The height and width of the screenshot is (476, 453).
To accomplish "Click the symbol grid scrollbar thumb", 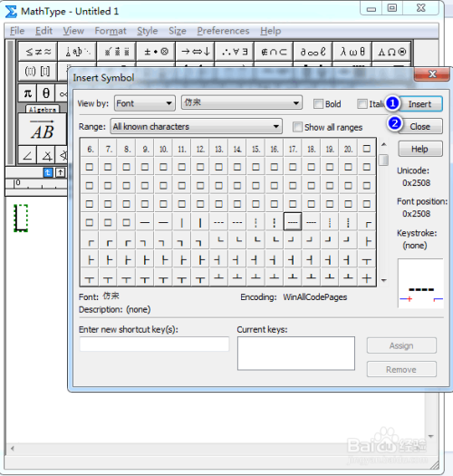I will (384, 160).
